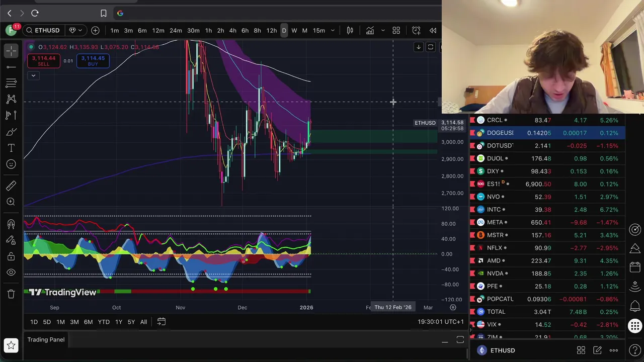Screen dimensions: 644x362
Task: Select the trend line drawing tool
Action: click(x=11, y=67)
